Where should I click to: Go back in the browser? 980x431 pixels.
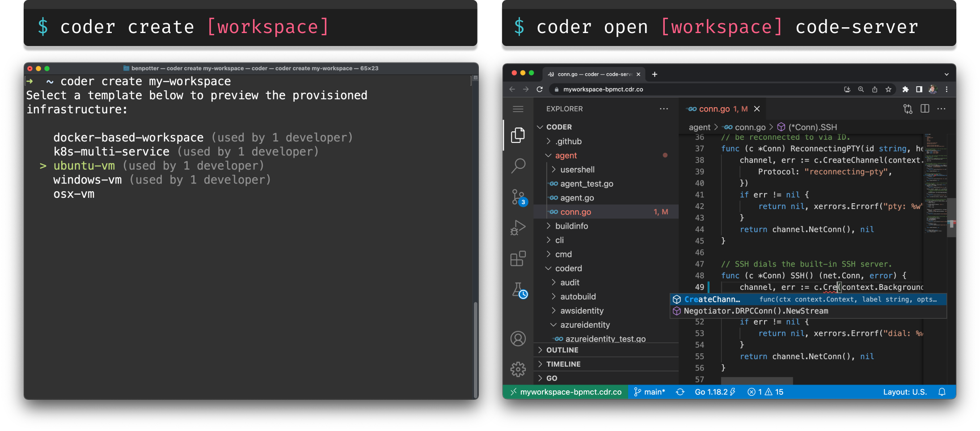512,89
